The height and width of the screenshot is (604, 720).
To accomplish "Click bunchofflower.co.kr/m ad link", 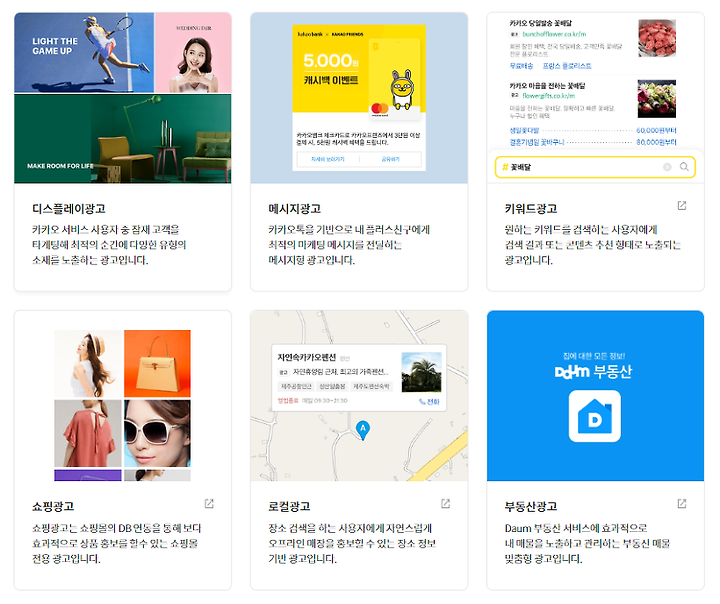I will pyautogui.click(x=554, y=34).
